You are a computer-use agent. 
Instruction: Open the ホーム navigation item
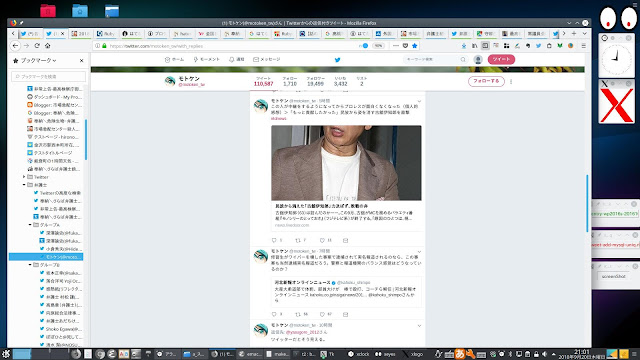point(174,60)
